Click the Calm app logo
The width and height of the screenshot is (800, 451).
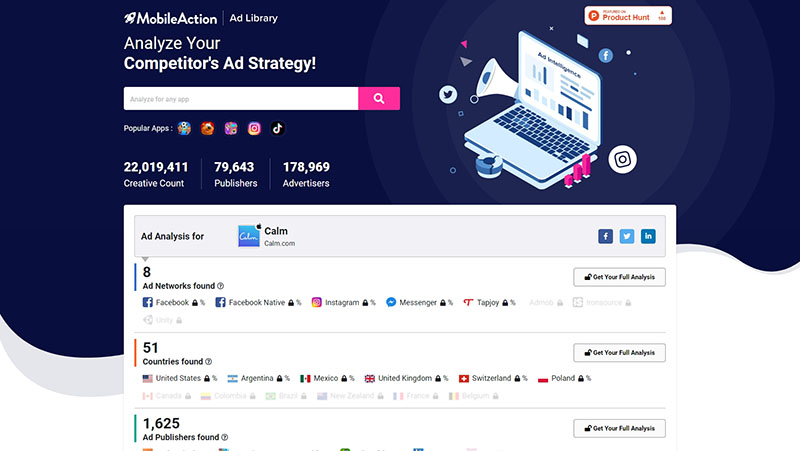coord(248,236)
